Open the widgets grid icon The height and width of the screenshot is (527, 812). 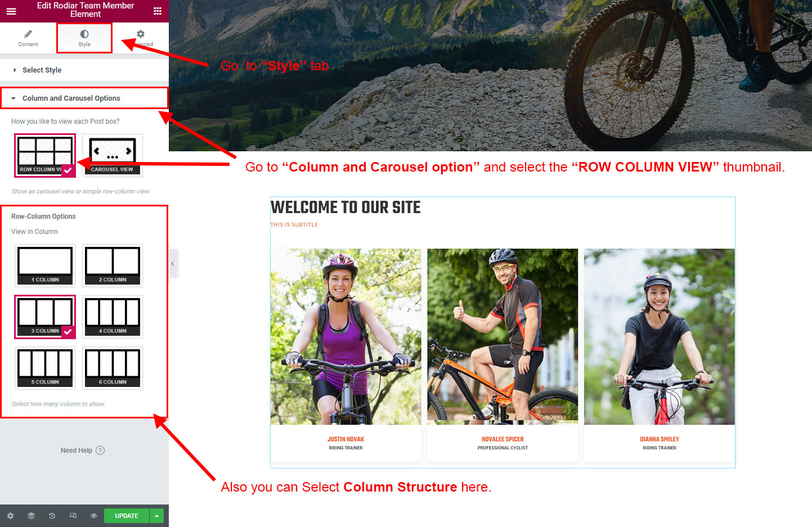coord(158,11)
